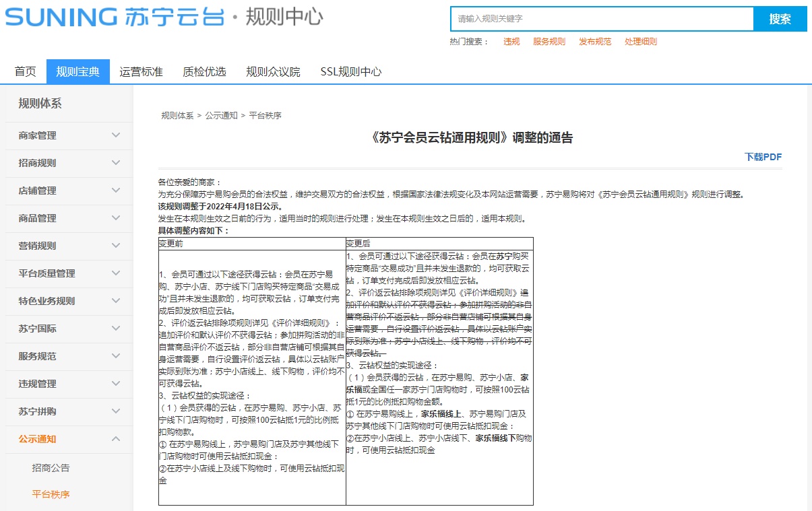Open the 违规管理 sidebar category

[x=38, y=384]
